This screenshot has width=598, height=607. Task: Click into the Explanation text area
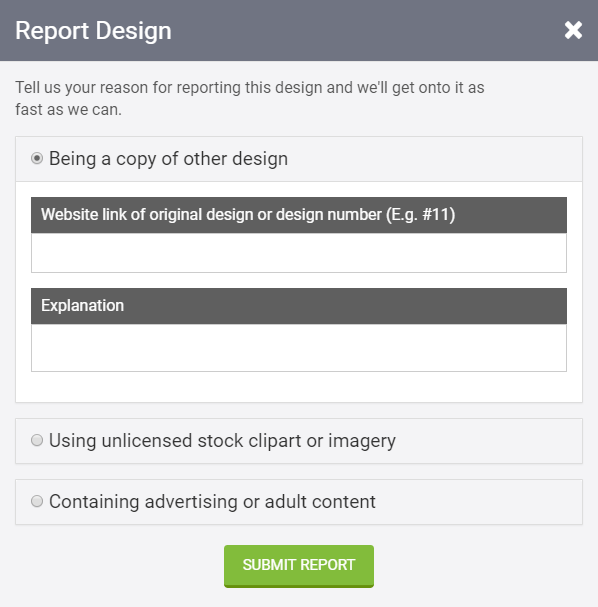[x=299, y=348]
